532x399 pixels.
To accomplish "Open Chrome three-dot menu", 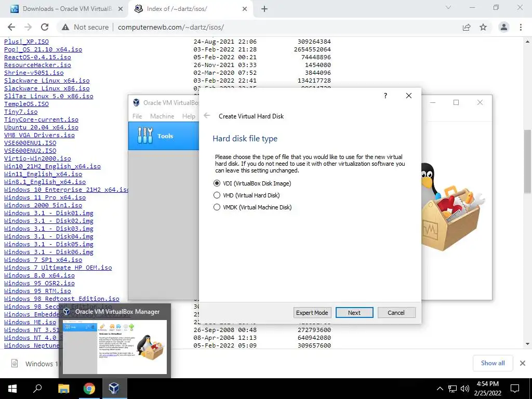I will [521, 27].
